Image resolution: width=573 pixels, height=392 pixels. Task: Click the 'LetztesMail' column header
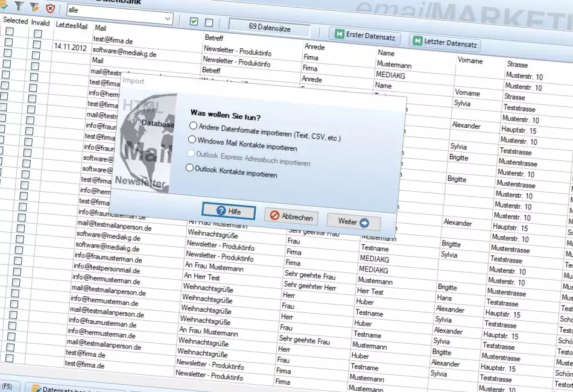[72, 25]
